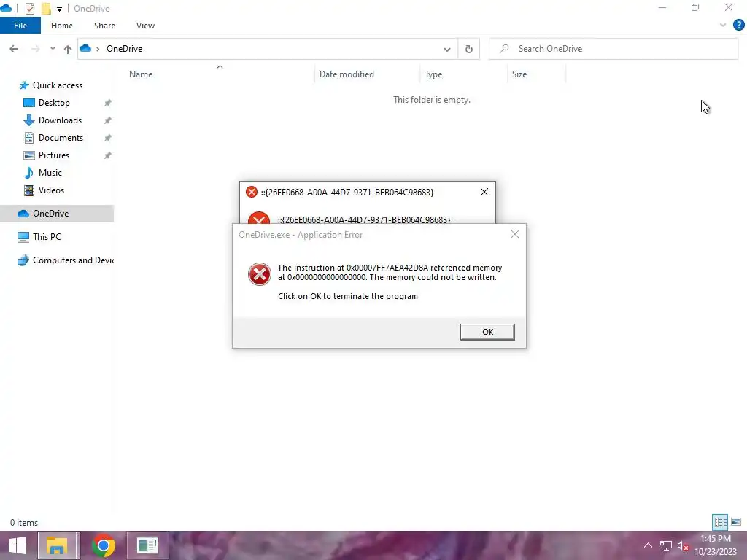Open Pictures from Quick access
Screen dimensions: 747x560
click(54, 155)
